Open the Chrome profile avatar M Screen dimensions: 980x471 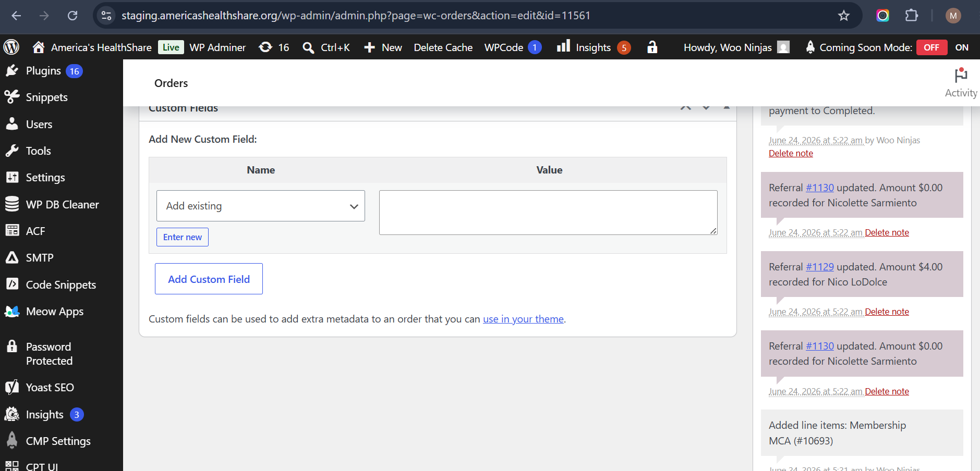coord(953,16)
